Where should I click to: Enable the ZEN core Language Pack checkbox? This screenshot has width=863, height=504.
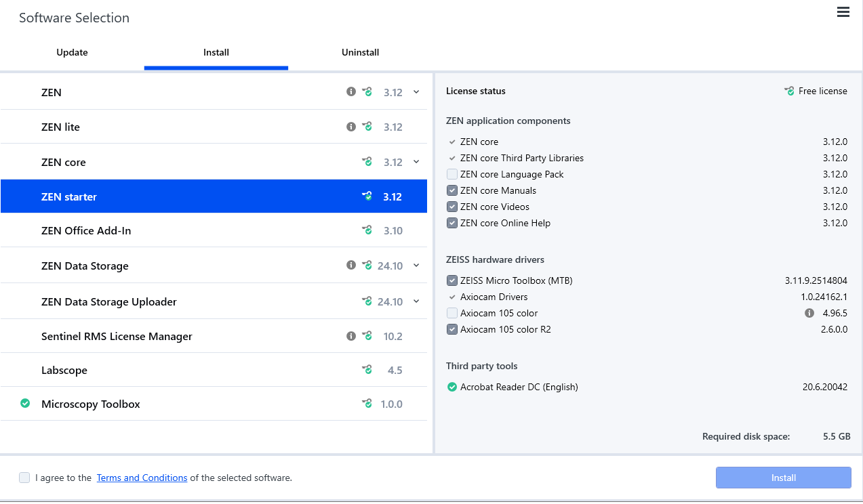[x=451, y=174]
